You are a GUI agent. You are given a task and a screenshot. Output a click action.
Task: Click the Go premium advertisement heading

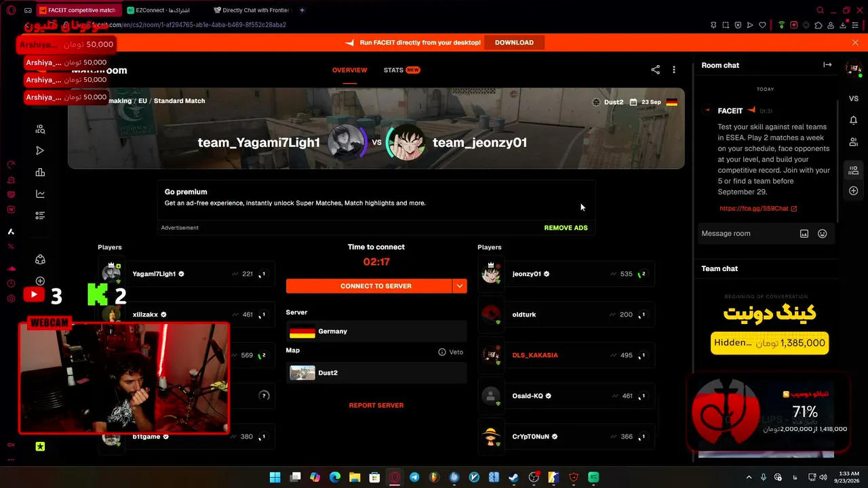(186, 192)
